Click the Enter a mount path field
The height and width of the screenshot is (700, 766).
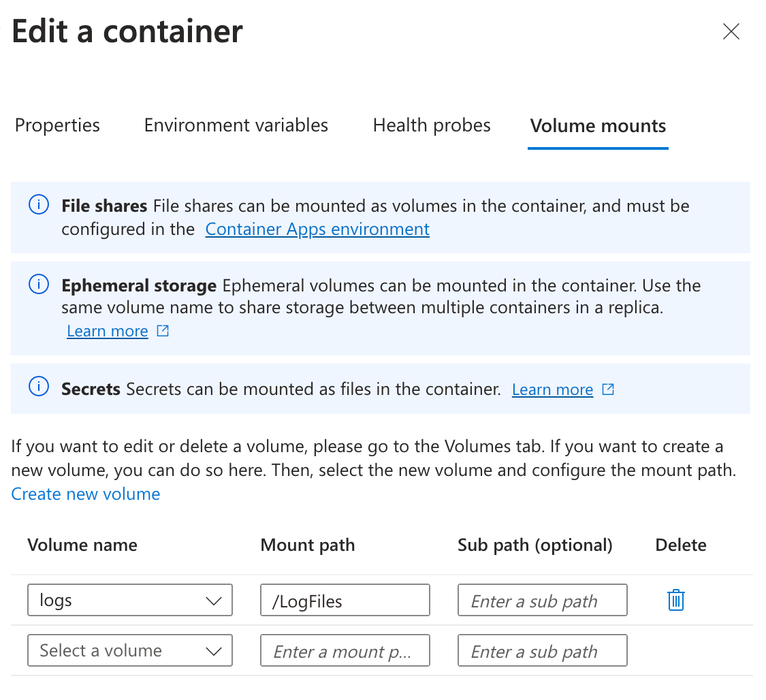pyautogui.click(x=345, y=650)
